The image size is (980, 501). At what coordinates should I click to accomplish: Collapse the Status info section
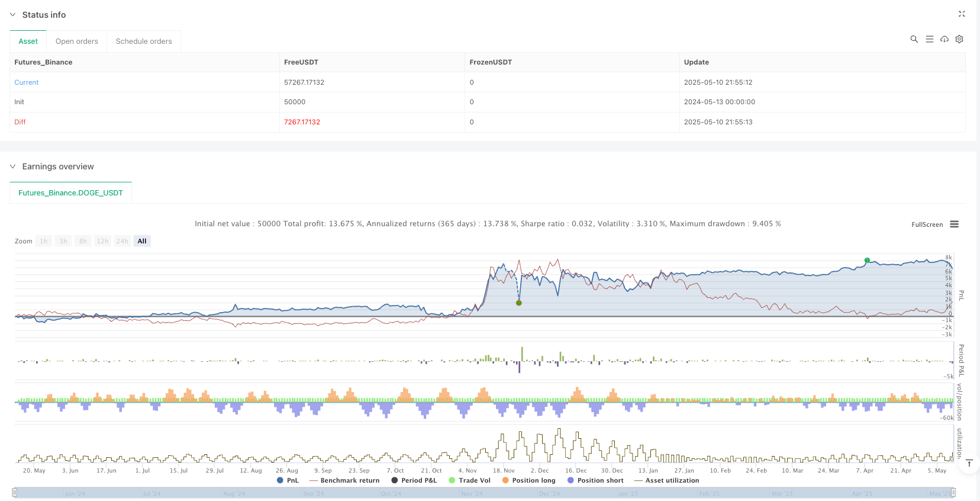tap(12, 15)
